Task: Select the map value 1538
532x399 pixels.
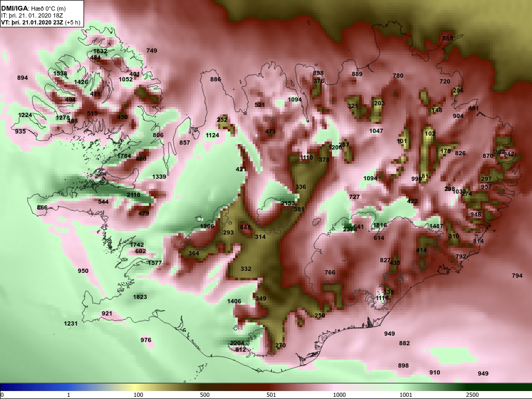Action: click(x=60, y=73)
